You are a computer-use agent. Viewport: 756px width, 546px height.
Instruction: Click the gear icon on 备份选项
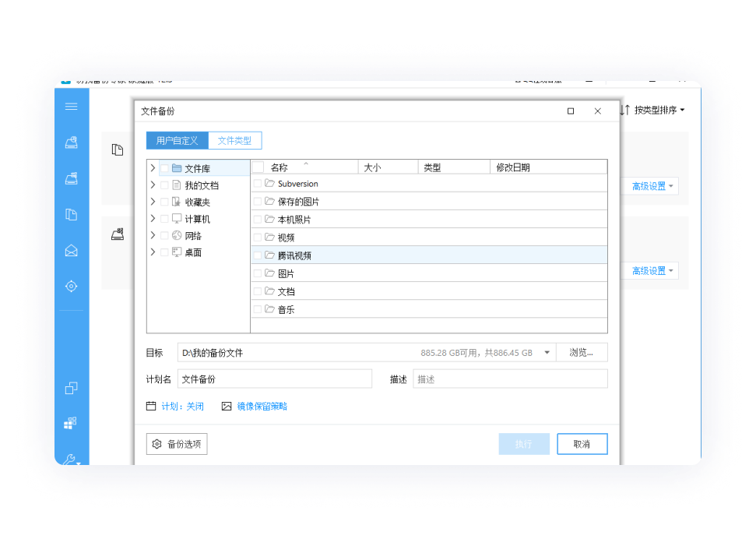pyautogui.click(x=157, y=444)
